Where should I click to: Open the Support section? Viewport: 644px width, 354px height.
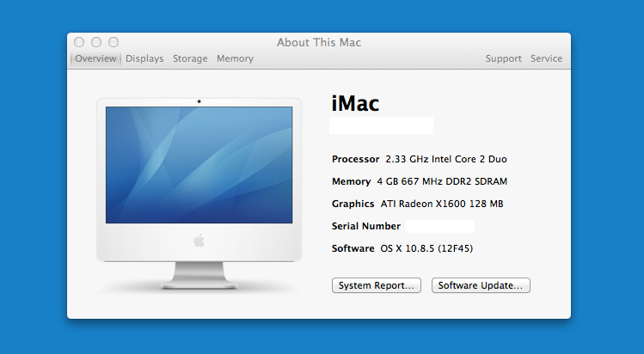[x=504, y=58]
